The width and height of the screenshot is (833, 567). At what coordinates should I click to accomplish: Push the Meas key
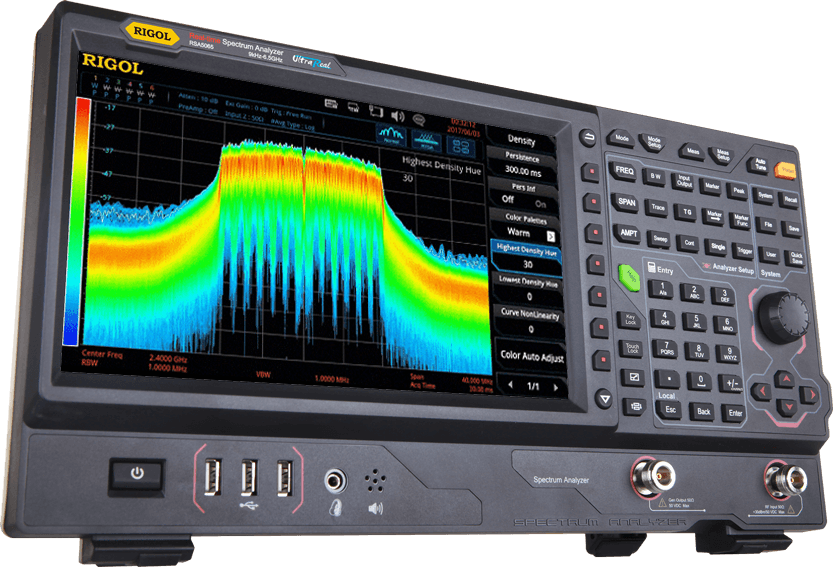[x=693, y=151]
